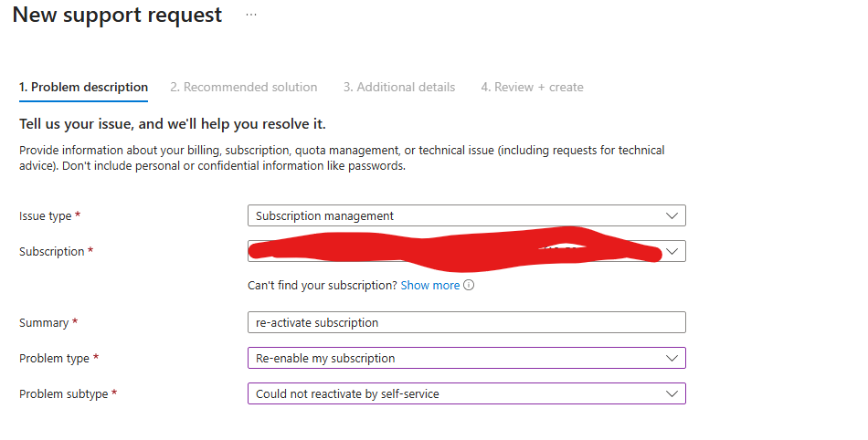The height and width of the screenshot is (440, 868).
Task: Click the New support request heading
Action: point(117,15)
